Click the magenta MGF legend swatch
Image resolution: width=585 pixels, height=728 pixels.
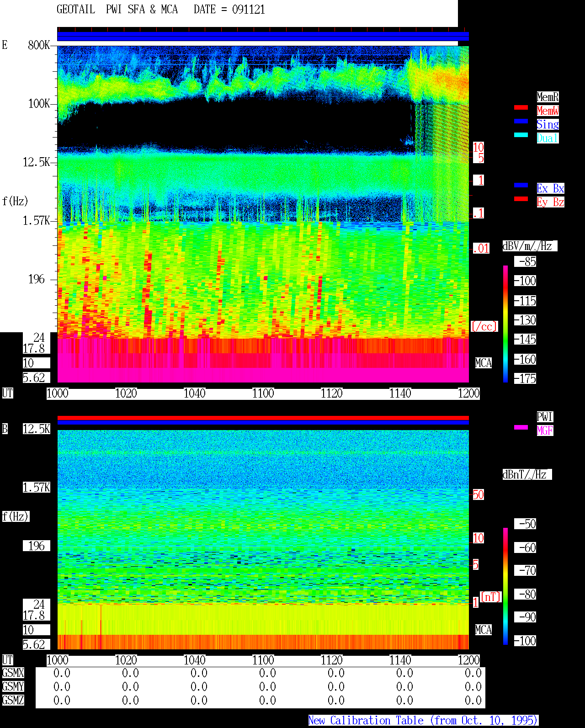click(521, 427)
